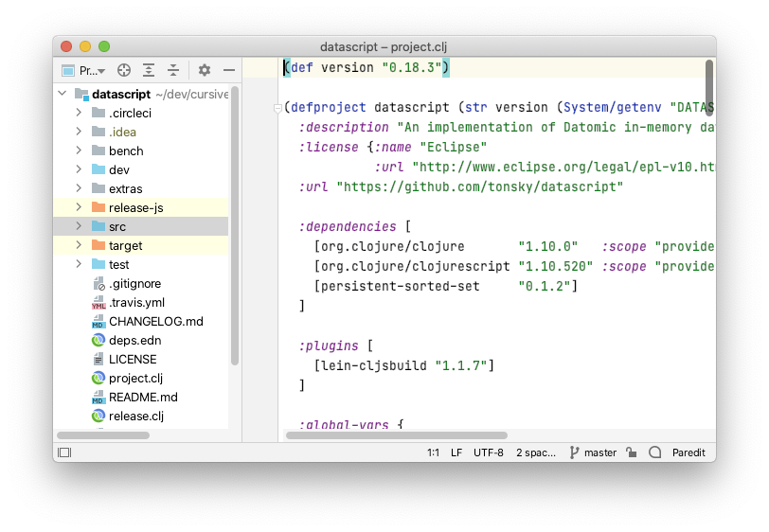Click the editor vertical scrollbar thumb
769x532 pixels.
(709, 88)
